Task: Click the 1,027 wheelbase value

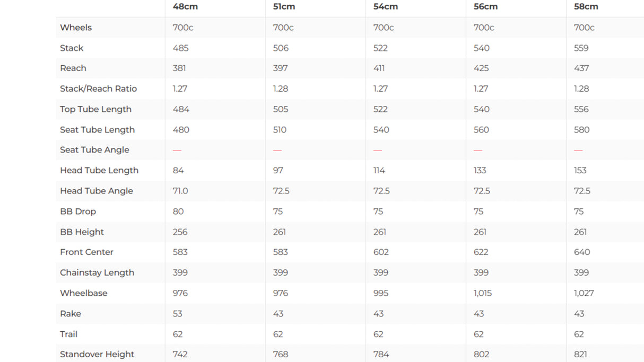Action: (x=584, y=293)
